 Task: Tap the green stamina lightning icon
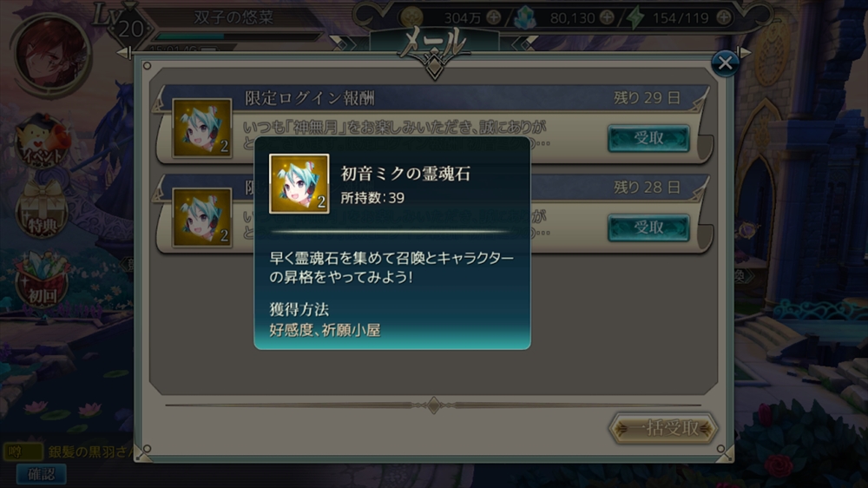pyautogui.click(x=635, y=17)
